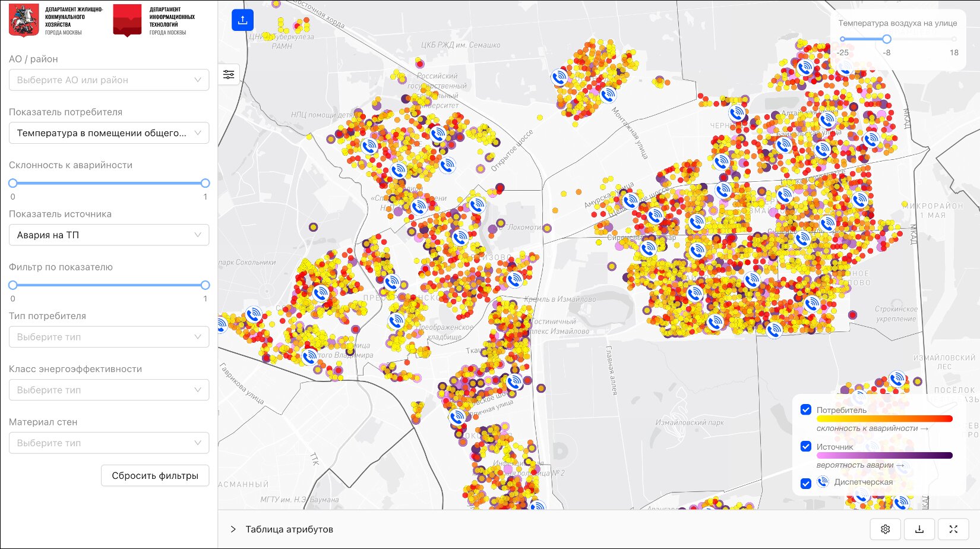Open the Класс энергоэффективности select field
The height and width of the screenshot is (549, 980).
(x=109, y=390)
